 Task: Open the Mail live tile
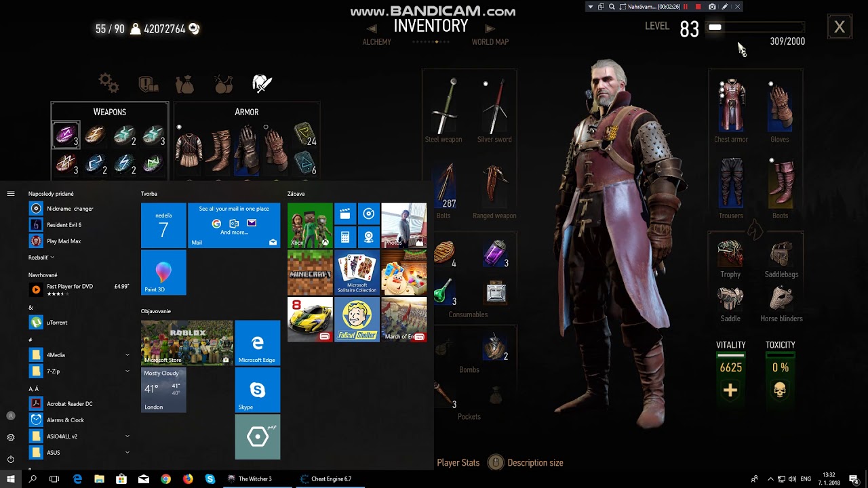click(234, 225)
